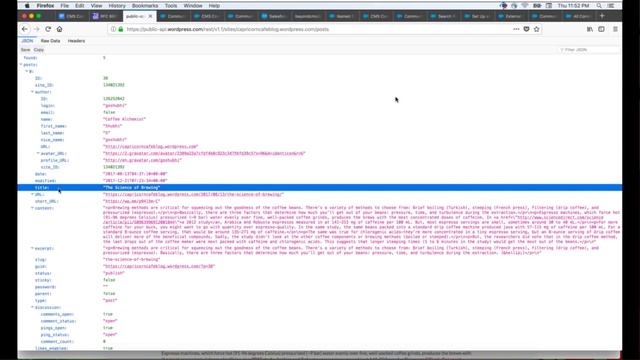This screenshot has width=640, height=360.
Task: Close the active public-api tab
Action: coord(150,16)
